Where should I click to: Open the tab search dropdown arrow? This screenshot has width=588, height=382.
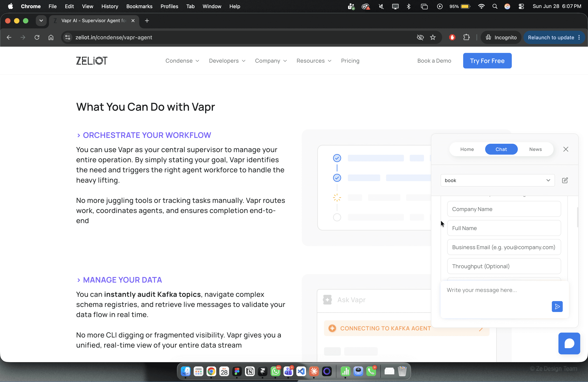pos(41,21)
